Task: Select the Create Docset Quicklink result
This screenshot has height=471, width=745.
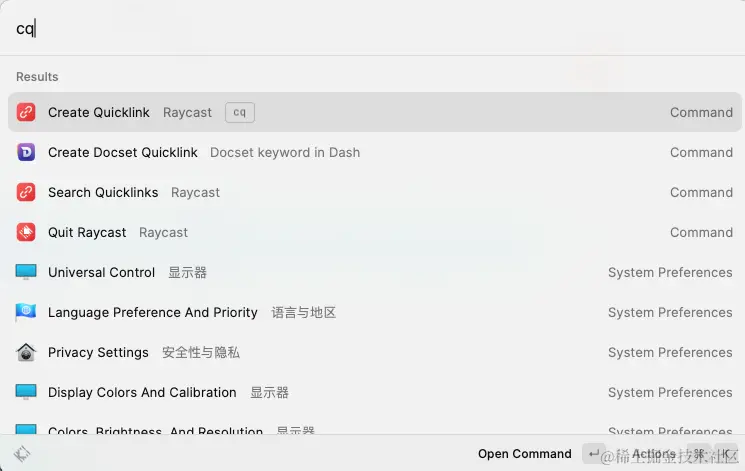Action: [374, 152]
